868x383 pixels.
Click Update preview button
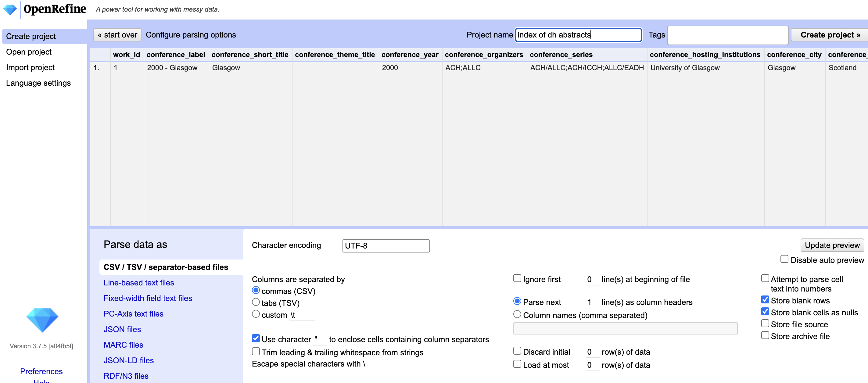pyautogui.click(x=832, y=245)
